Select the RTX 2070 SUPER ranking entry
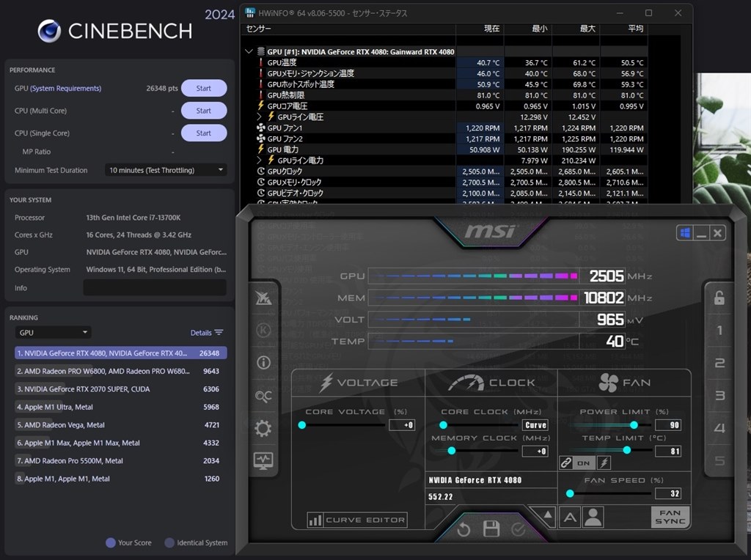 [x=121, y=389]
